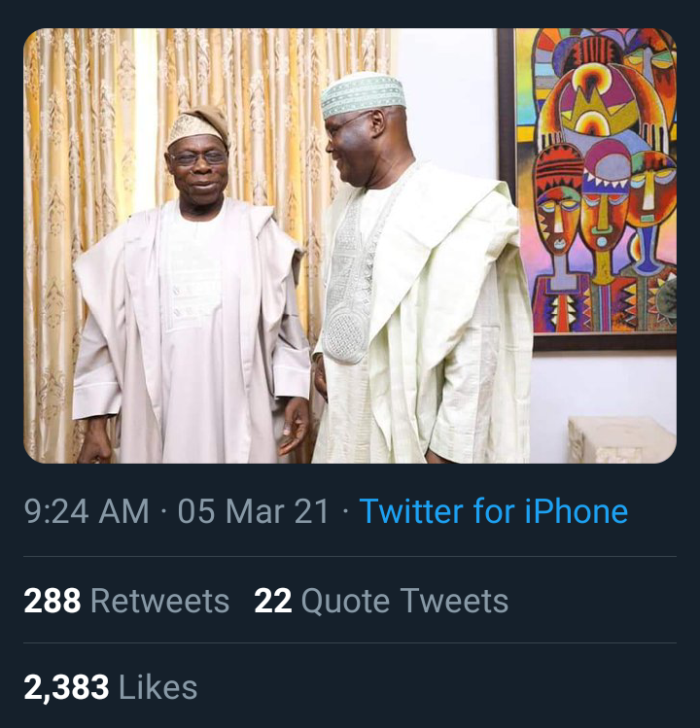Image resolution: width=700 pixels, height=728 pixels.
Task: Tap the words Quote Tweets
Action: [405, 601]
